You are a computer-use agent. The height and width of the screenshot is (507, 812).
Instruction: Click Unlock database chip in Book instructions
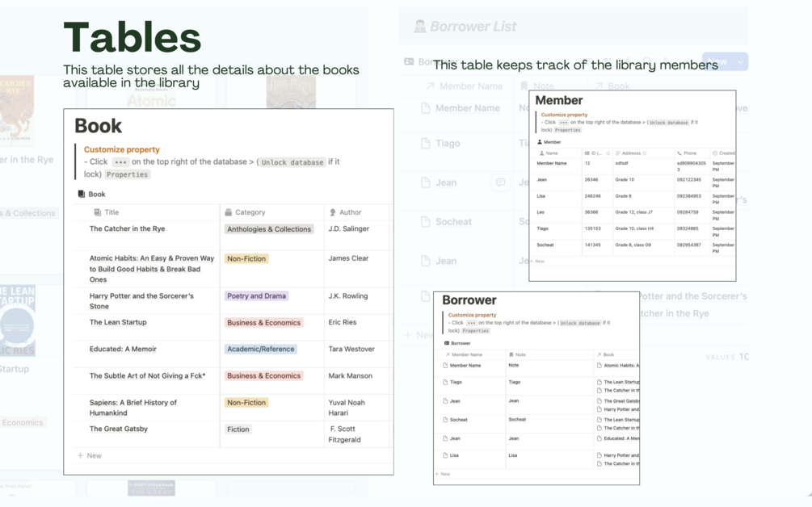pyautogui.click(x=292, y=162)
